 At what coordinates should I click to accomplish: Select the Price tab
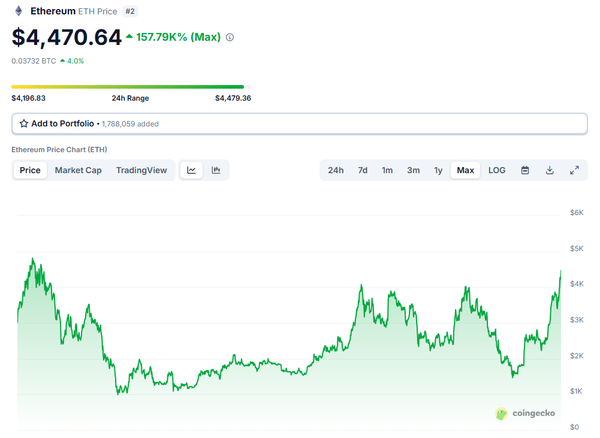click(30, 170)
